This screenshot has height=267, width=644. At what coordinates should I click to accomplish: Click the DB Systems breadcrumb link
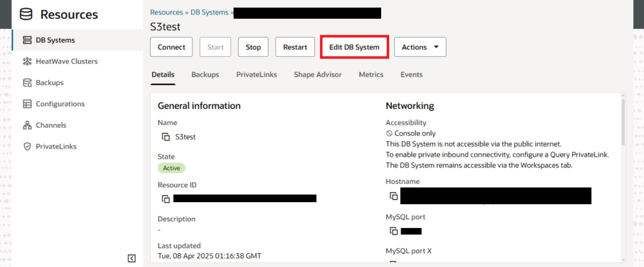point(210,12)
